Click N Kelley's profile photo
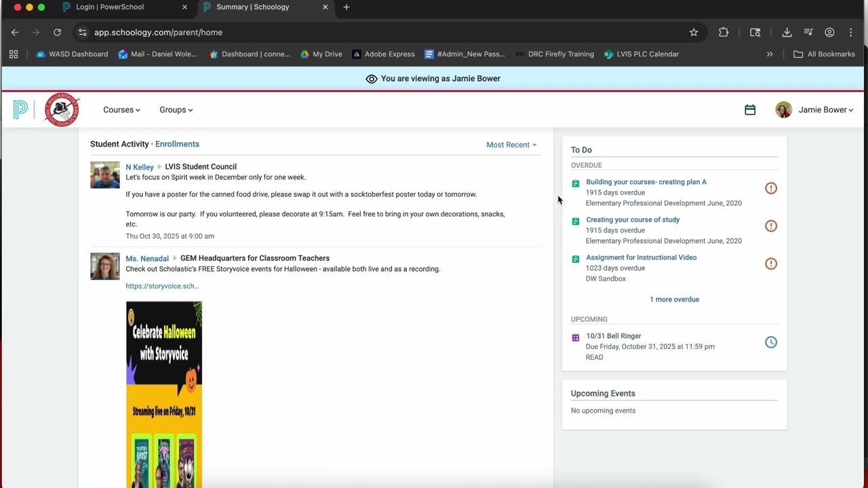868x488 pixels. pos(105,175)
